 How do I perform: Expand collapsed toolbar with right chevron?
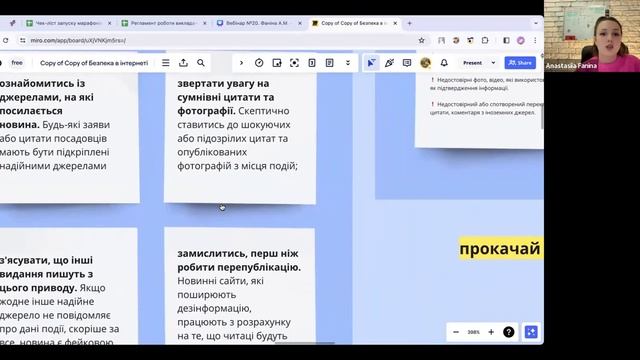241,63
